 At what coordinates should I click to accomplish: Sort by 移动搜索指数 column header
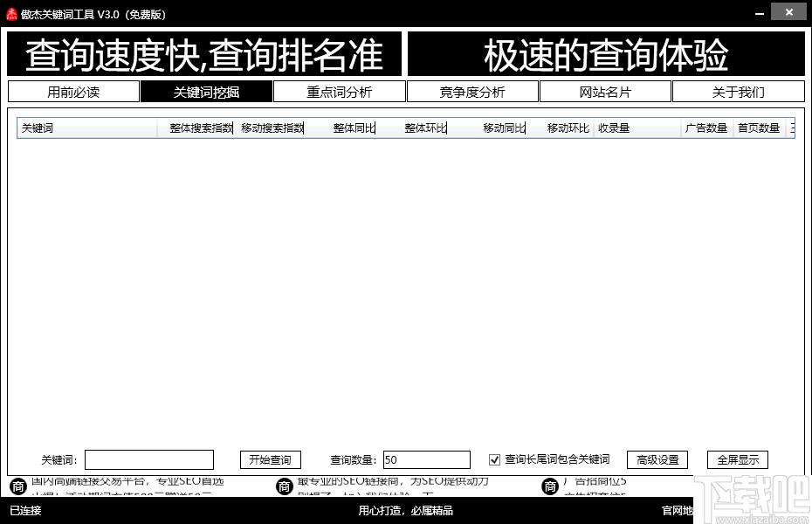click(x=270, y=128)
